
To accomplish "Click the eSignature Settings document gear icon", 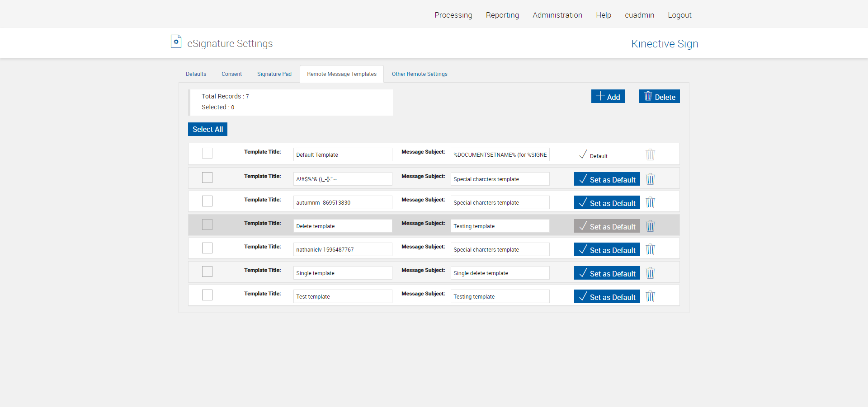I will pyautogui.click(x=176, y=42).
